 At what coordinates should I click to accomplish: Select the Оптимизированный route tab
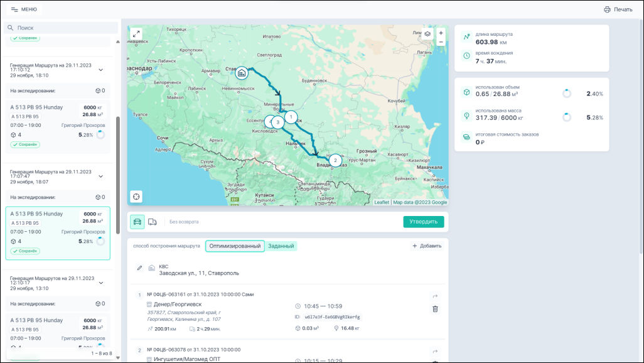click(235, 246)
